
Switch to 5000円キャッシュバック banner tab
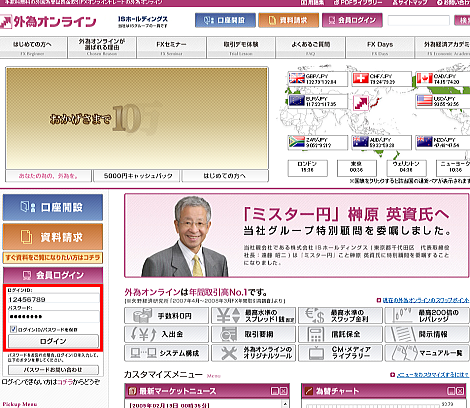pyautogui.click(x=137, y=176)
